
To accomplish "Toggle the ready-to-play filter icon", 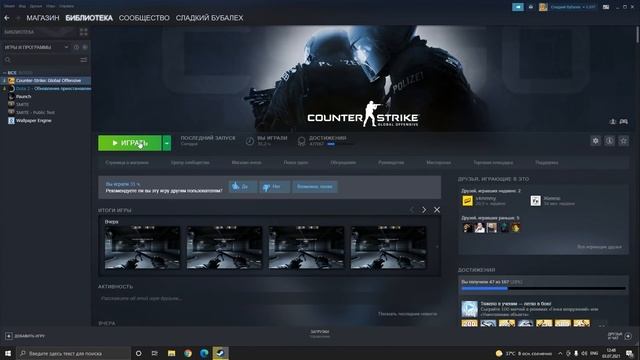I will (85, 47).
